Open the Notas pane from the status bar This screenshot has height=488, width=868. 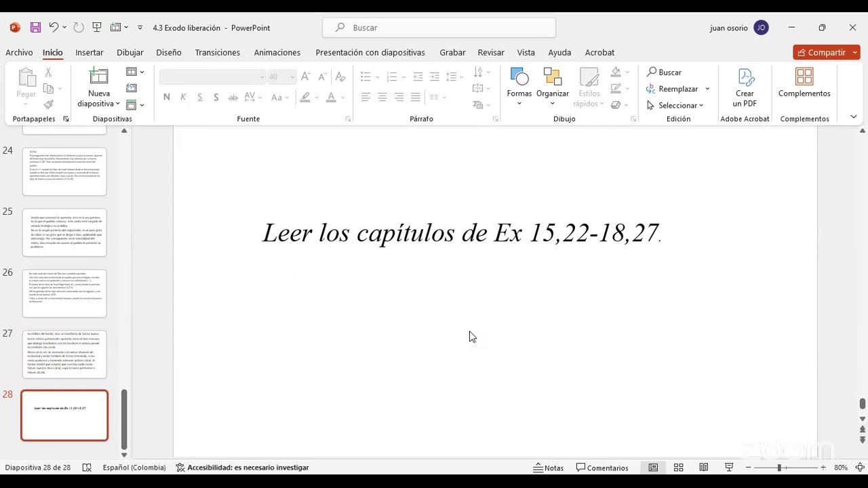click(x=549, y=468)
